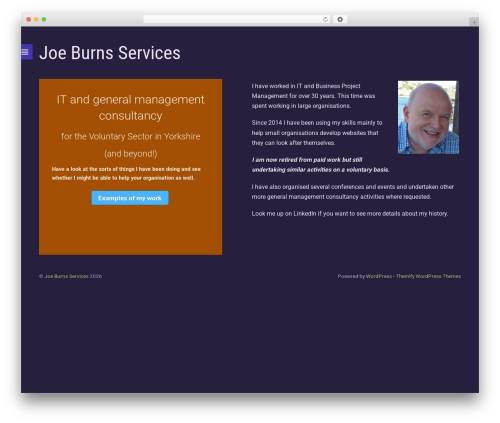
Task: Click the italic 'I am now retired' paragraph
Action: 320,165
